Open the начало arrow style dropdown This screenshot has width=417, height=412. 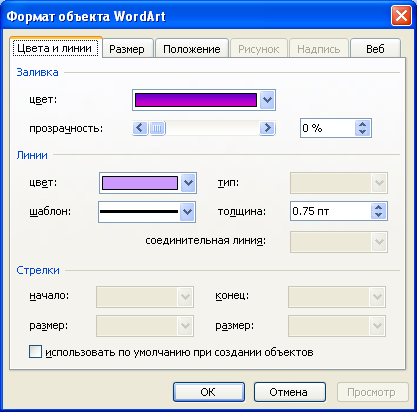tap(145, 297)
